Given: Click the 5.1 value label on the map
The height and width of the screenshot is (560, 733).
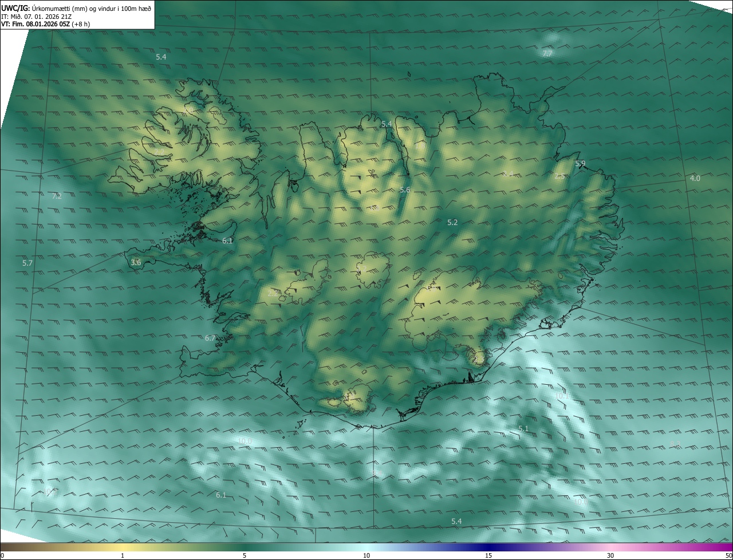Looking at the screenshot, I should [x=523, y=429].
